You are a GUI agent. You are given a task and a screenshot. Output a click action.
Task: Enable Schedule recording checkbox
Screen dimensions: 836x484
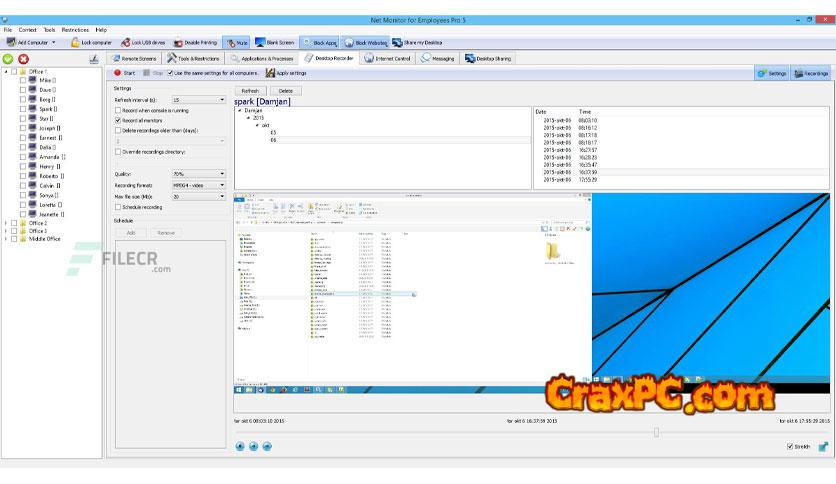click(118, 207)
